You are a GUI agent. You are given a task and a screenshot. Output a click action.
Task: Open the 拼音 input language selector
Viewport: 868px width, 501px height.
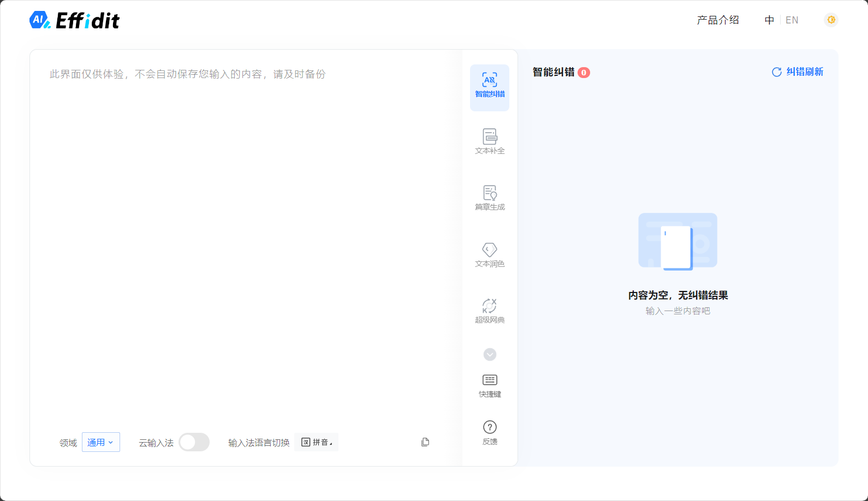point(317,442)
